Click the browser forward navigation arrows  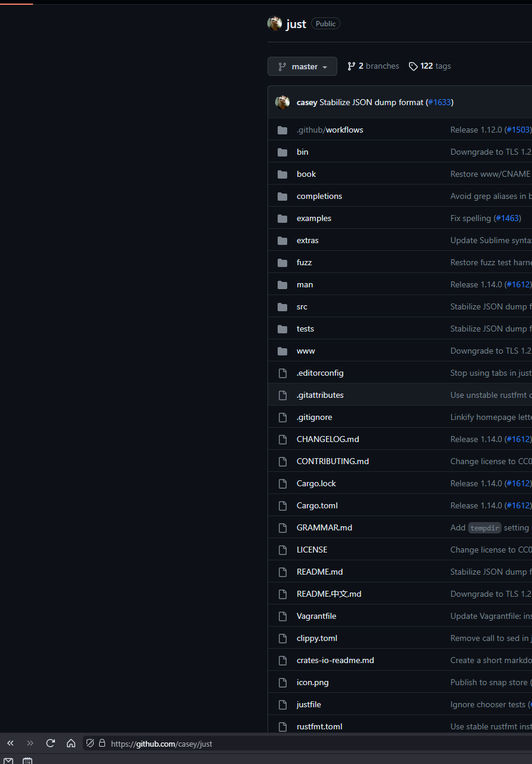tap(30, 743)
